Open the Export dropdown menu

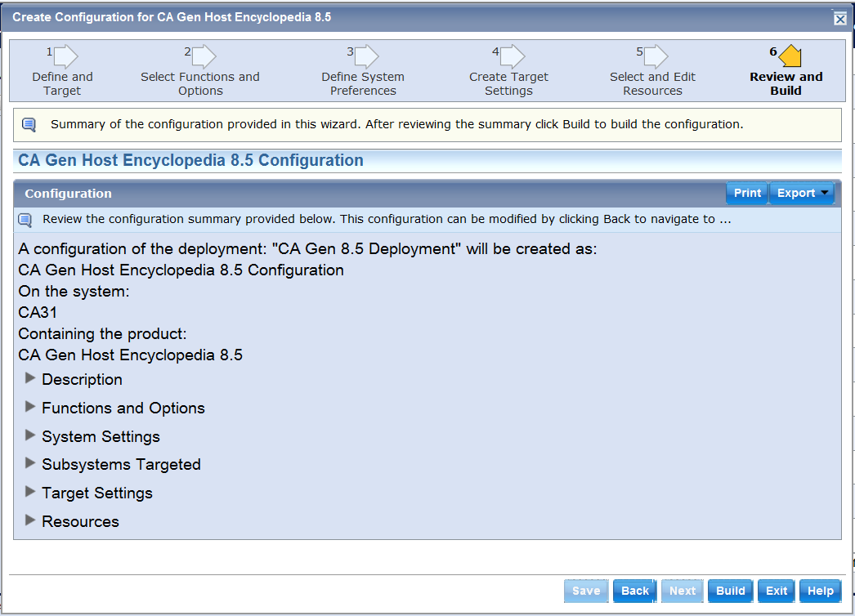(x=802, y=194)
